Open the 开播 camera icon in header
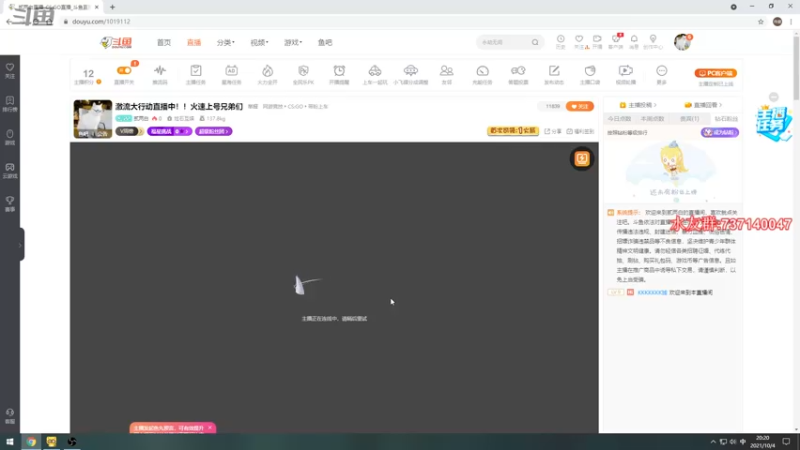Screen dimensions: 800x450 click(x=597, y=39)
